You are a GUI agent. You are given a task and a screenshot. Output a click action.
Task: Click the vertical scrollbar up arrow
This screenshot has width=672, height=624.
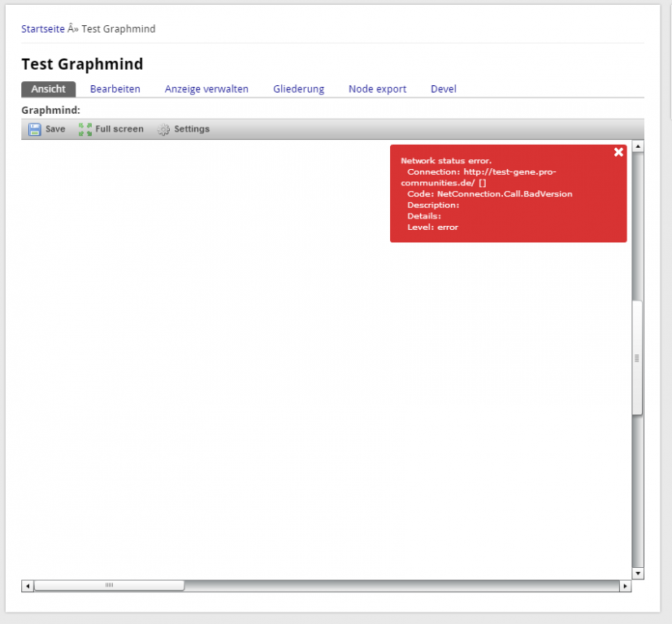pyautogui.click(x=638, y=147)
